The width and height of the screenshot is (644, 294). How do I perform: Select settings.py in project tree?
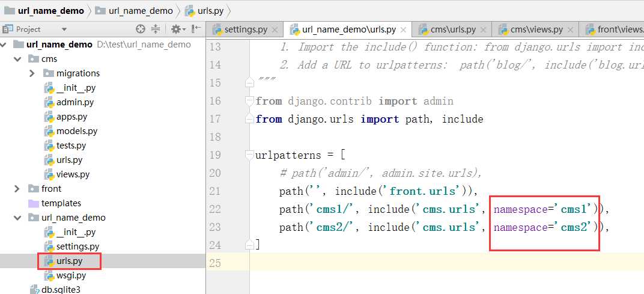coord(71,247)
